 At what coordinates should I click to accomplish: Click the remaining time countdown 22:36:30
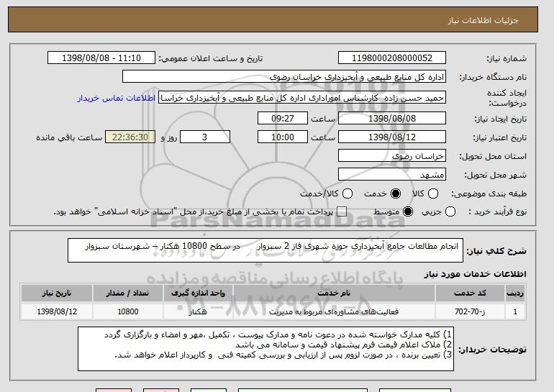tap(130, 137)
